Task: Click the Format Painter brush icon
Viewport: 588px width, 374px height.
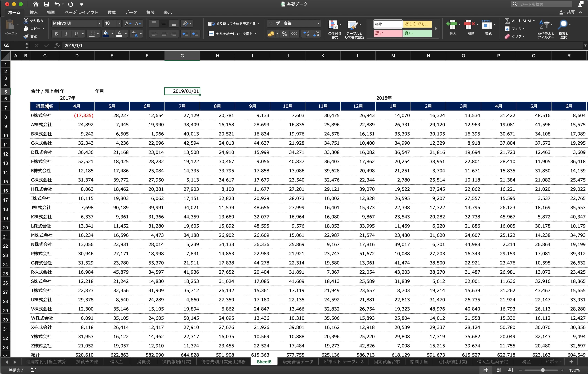Action: (x=26, y=36)
